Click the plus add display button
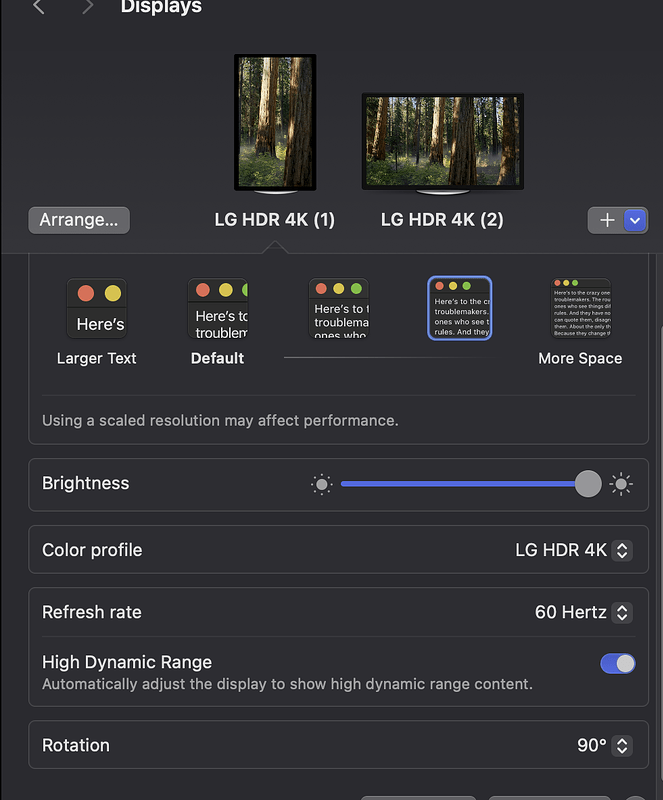The image size is (663, 800). click(x=607, y=220)
